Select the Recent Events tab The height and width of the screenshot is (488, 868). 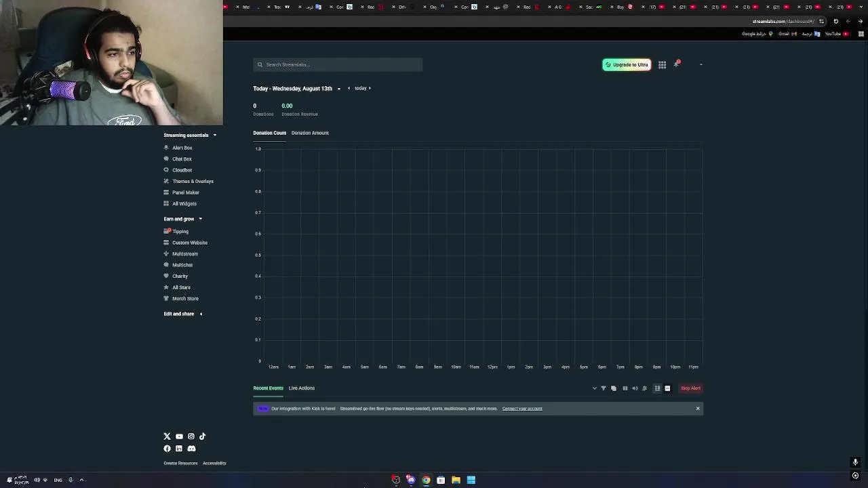pos(268,388)
